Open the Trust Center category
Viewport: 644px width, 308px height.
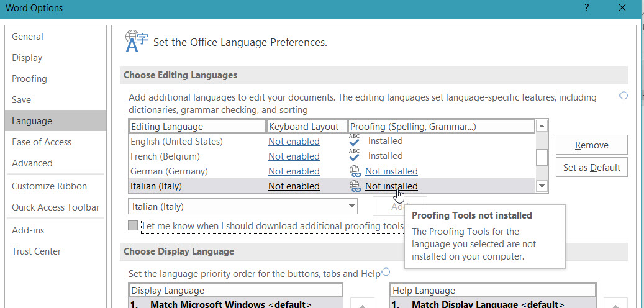tap(55, 251)
